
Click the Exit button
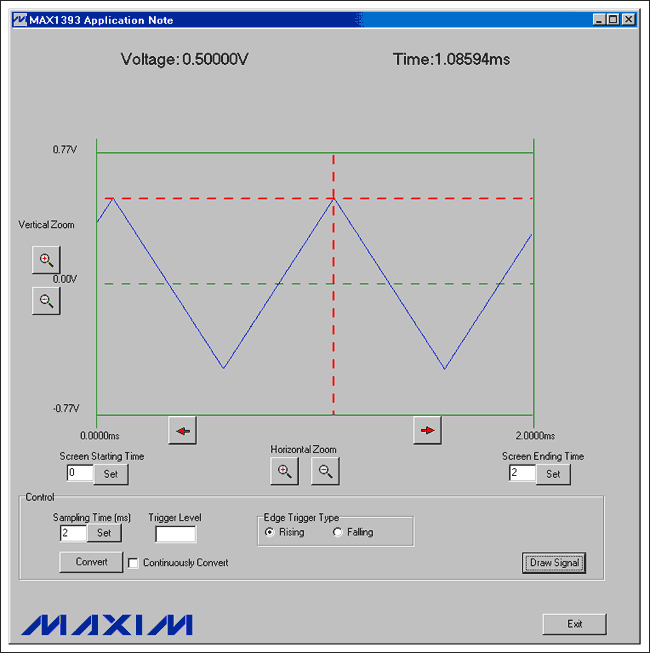[574, 624]
